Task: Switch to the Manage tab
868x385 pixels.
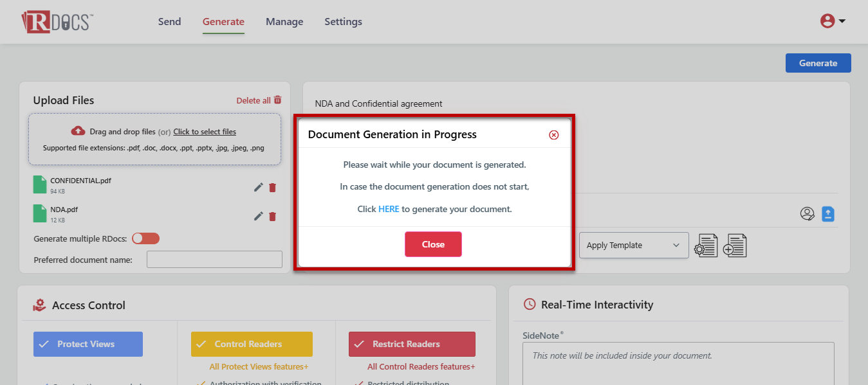Action: [284, 22]
